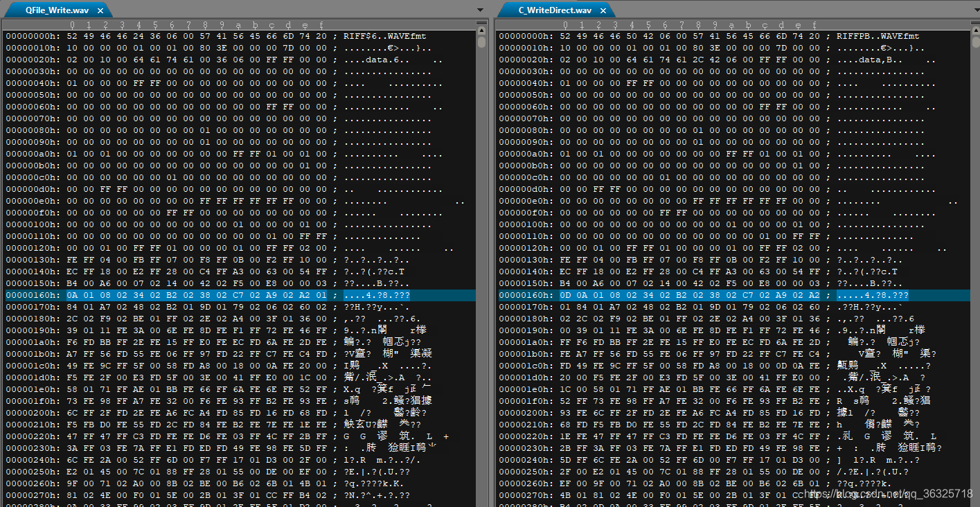The image size is (980, 507).
Task: Click offset 000000e0h in C_WriteDirect.wav pane
Action: pos(526,201)
